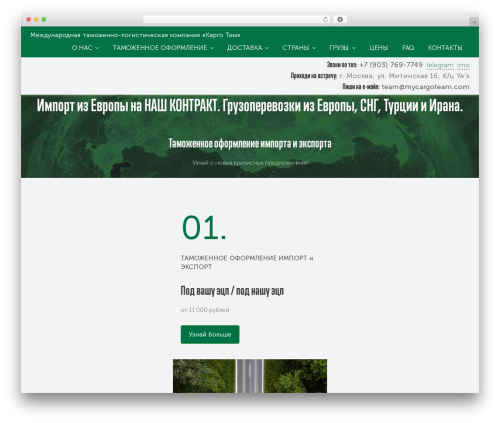Expand the ГРУЗЫ menu chevron

click(x=353, y=48)
